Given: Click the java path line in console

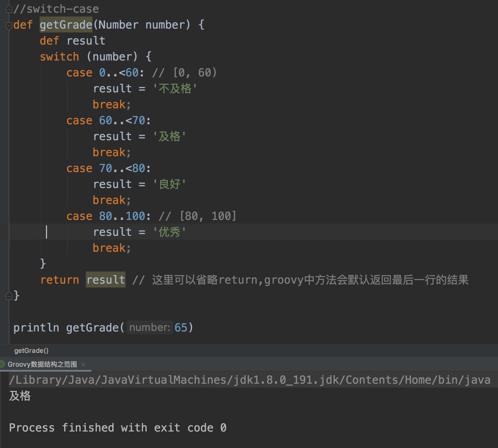Looking at the screenshot, I should click(250, 380).
